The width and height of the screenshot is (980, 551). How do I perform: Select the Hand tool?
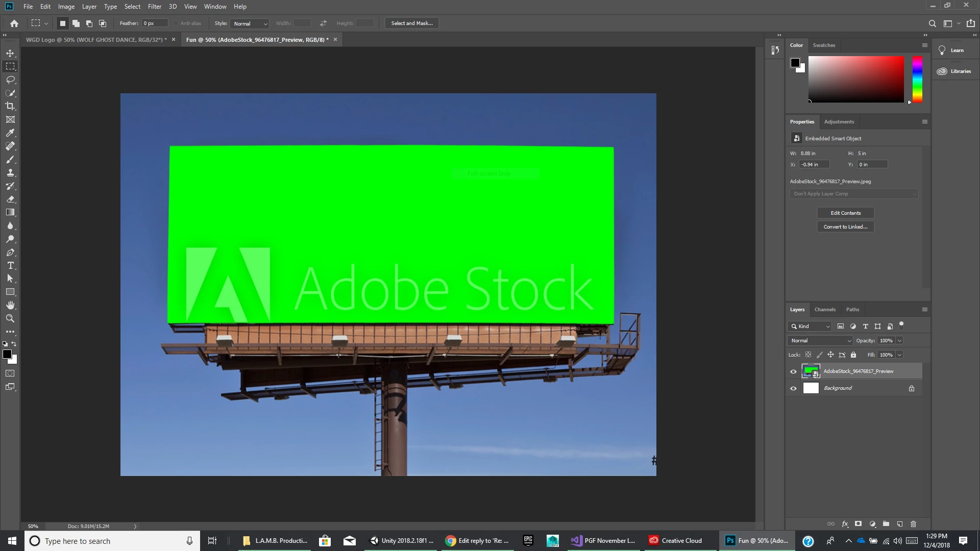(x=10, y=305)
